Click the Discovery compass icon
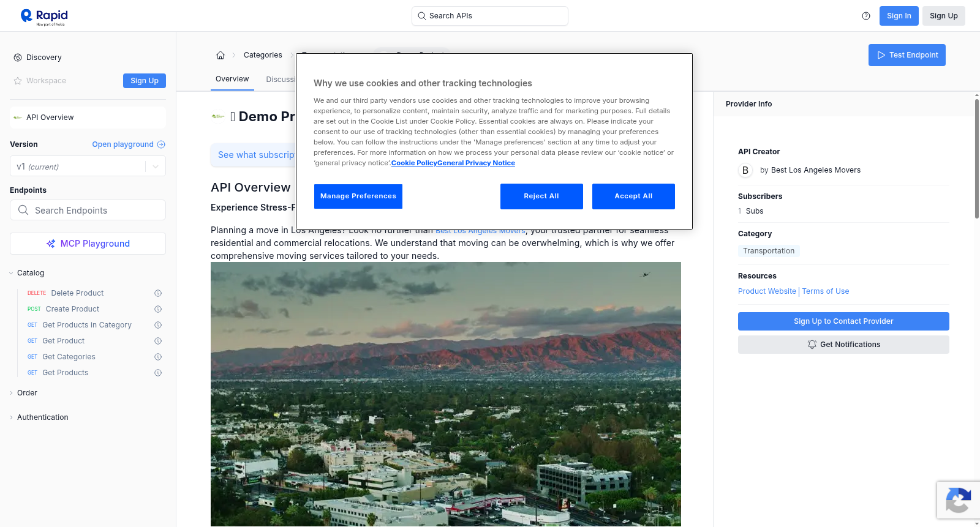Screen dimensions: 980x527 pyautogui.click(x=18, y=58)
